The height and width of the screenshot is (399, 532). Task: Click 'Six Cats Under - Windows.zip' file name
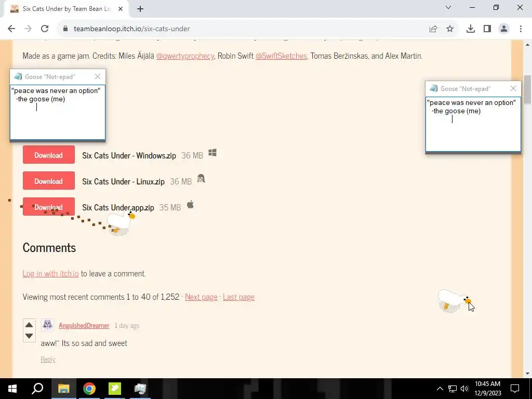coord(129,156)
